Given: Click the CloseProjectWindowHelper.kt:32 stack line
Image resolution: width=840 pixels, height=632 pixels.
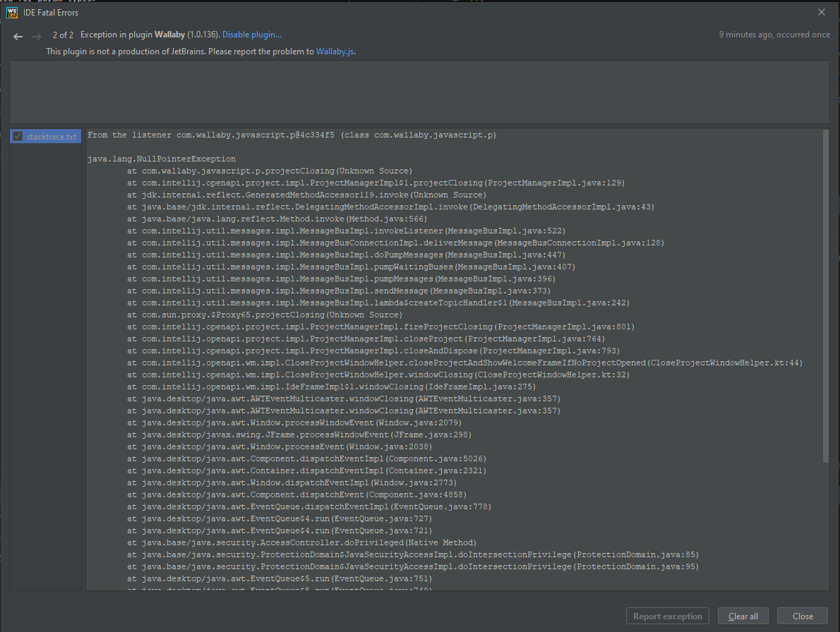Looking at the screenshot, I should coord(378,375).
